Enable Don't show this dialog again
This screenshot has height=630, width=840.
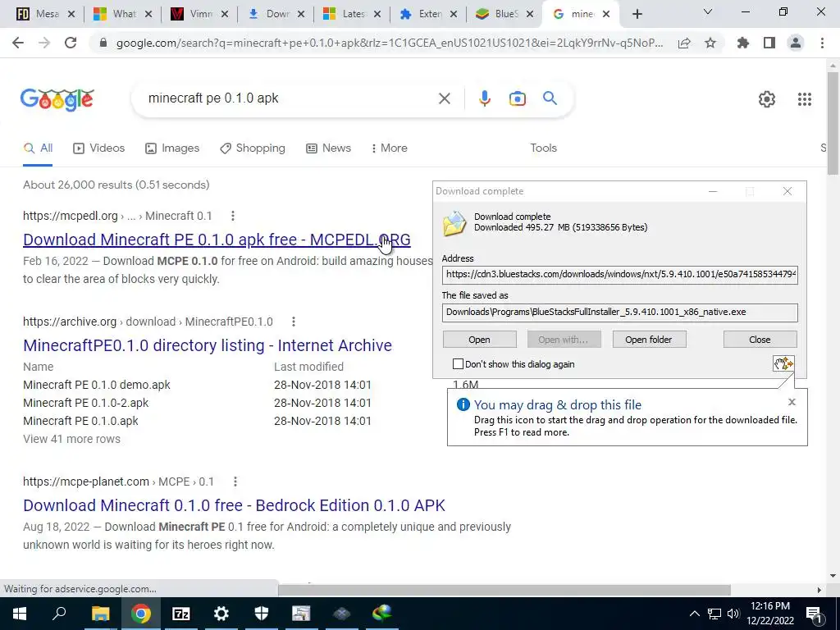[458, 364]
